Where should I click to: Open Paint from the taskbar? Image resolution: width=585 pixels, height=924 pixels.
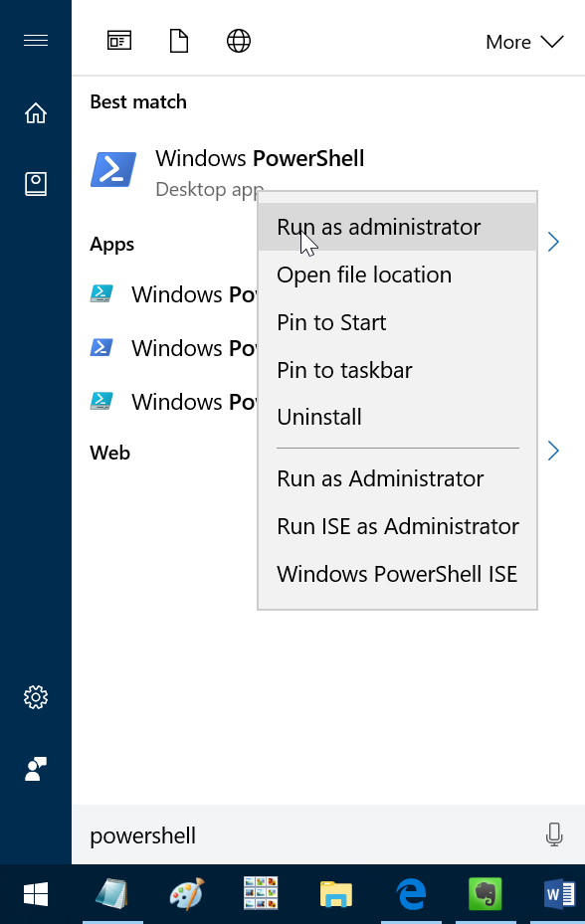click(x=185, y=894)
